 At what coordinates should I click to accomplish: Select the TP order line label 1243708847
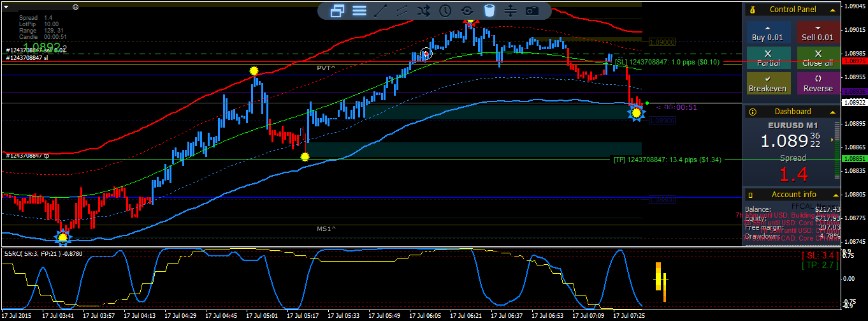pyautogui.click(x=667, y=160)
